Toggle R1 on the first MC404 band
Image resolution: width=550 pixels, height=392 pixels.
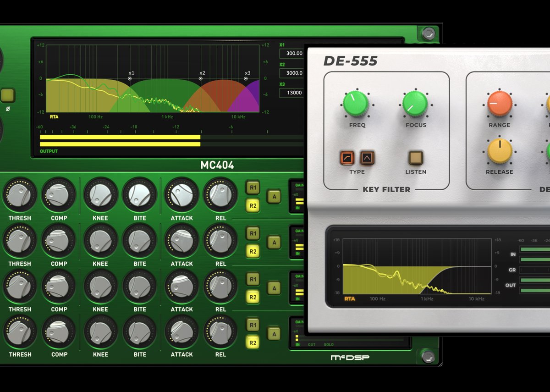coord(253,188)
